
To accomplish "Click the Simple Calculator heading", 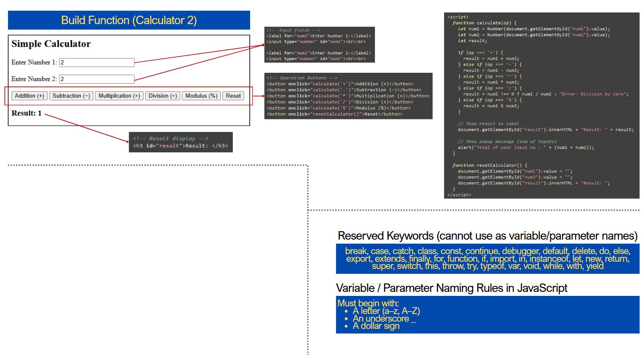I will coord(51,44).
